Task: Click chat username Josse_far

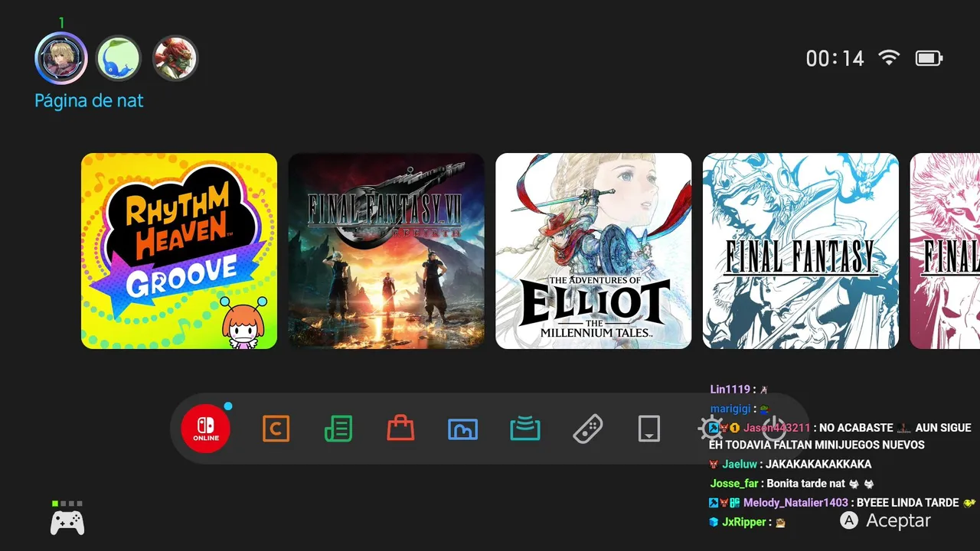Action: (734, 483)
